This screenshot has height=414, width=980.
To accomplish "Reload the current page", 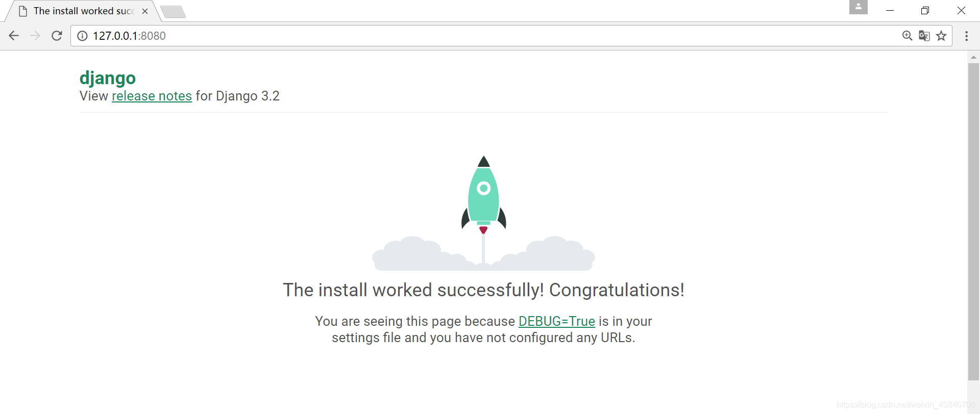I will coord(57,36).
